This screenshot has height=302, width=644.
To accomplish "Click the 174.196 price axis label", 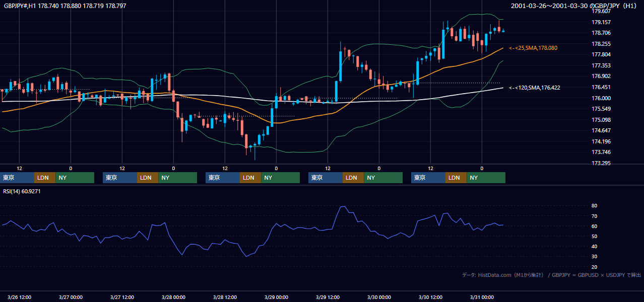I will [601, 141].
